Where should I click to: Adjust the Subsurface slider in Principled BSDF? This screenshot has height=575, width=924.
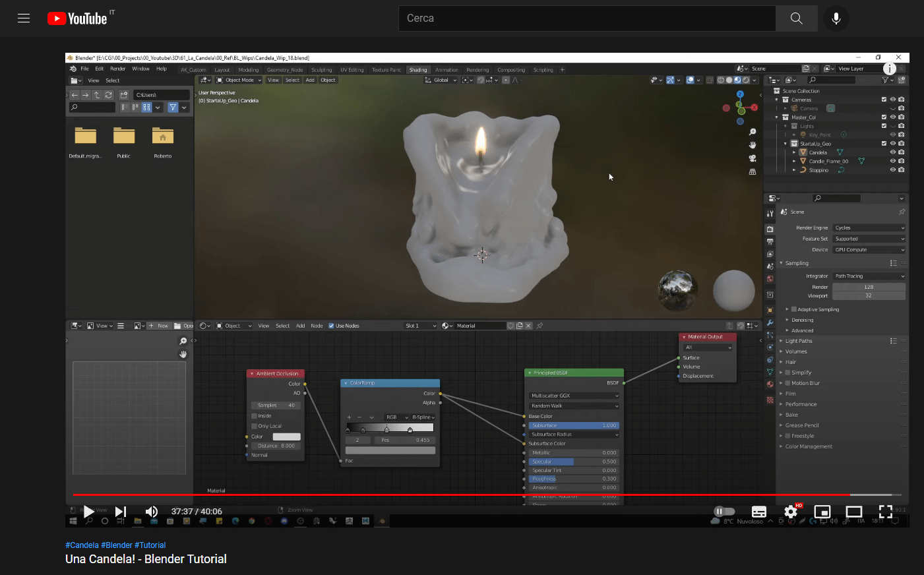pyautogui.click(x=574, y=426)
